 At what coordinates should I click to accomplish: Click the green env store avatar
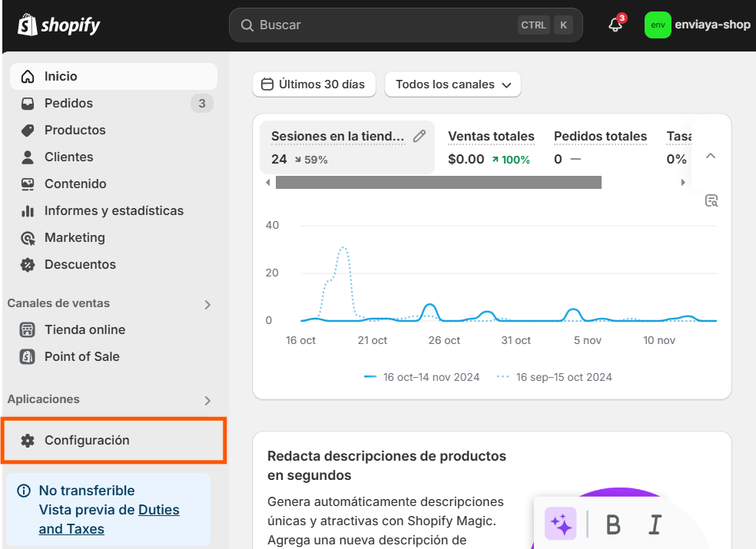click(658, 25)
